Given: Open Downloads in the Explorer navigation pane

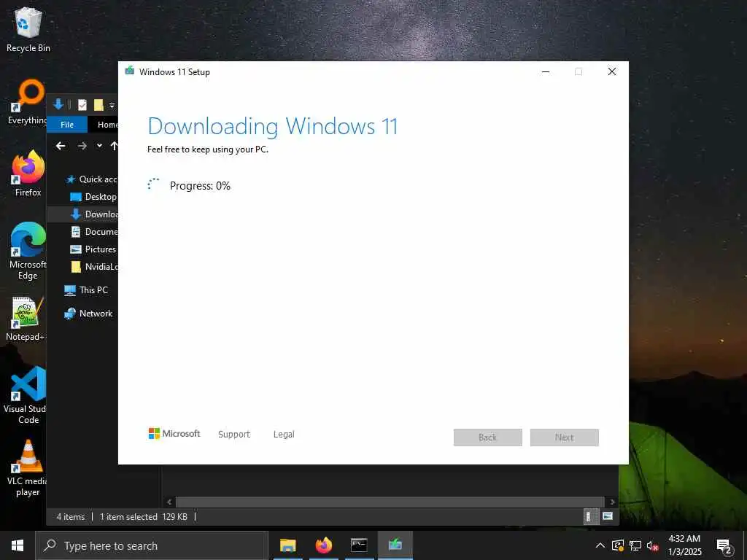Looking at the screenshot, I should [93, 214].
